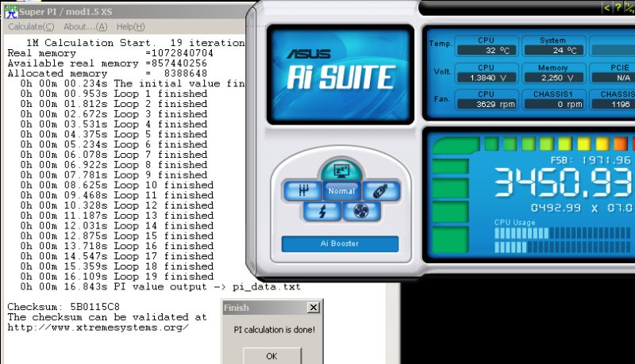Click the fan 1196 readout
Viewport: 635px width, 364px height.
(613, 105)
